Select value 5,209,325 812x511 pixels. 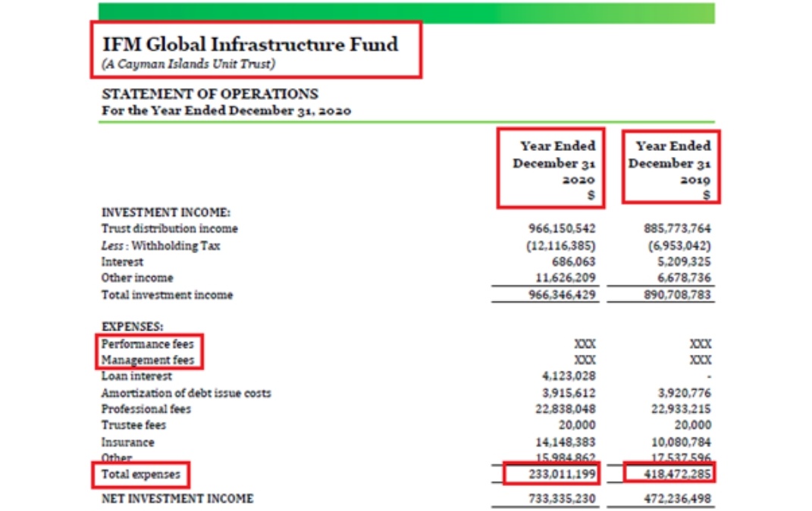[684, 262]
